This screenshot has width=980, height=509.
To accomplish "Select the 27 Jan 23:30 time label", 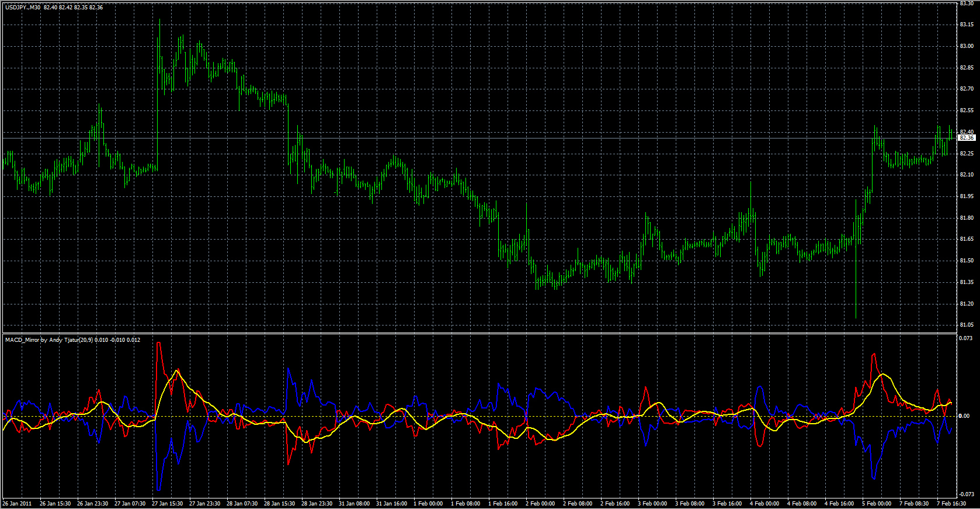I will 204,504.
